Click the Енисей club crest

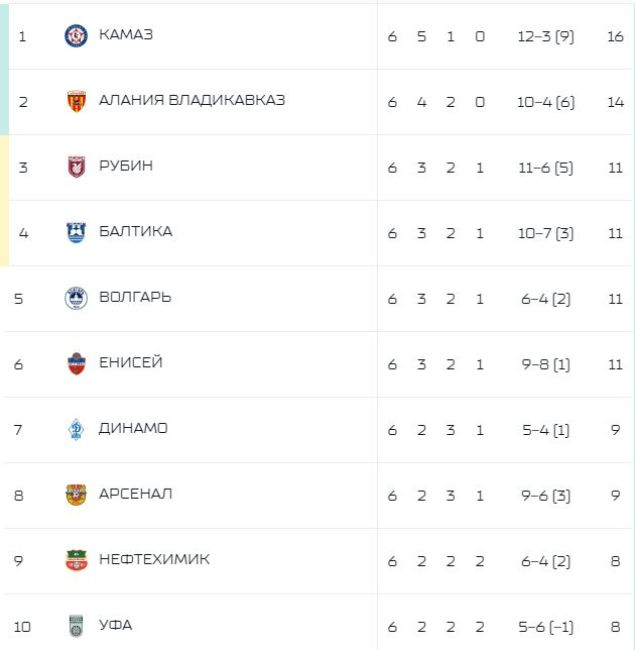click(x=76, y=364)
